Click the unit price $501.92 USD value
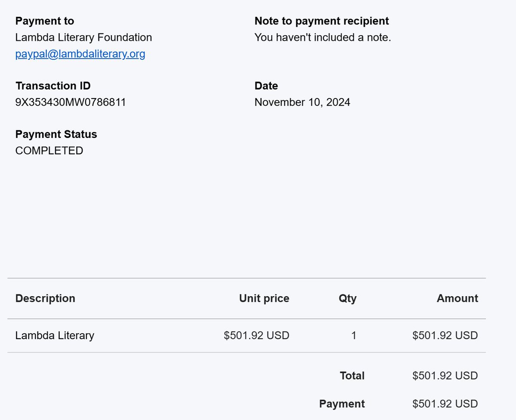This screenshot has height=420, width=516. pyautogui.click(x=257, y=335)
